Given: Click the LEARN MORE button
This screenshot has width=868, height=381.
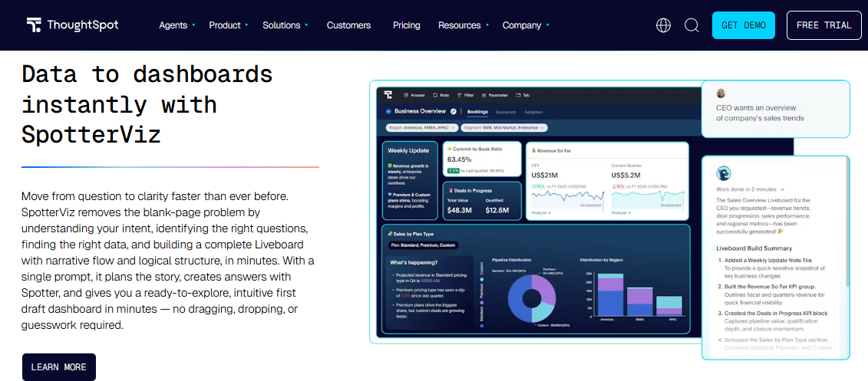Looking at the screenshot, I should point(58,367).
